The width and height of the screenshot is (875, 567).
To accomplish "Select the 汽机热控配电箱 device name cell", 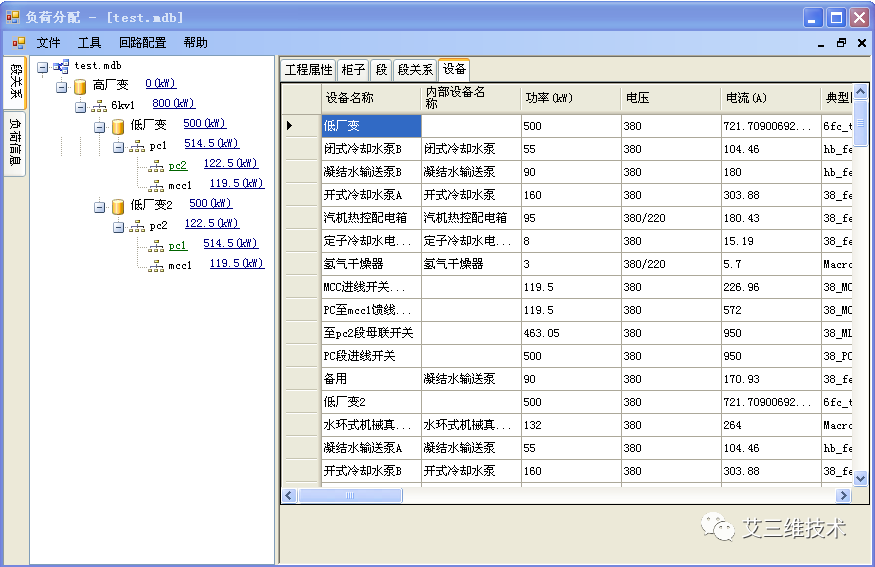I will (x=371, y=218).
